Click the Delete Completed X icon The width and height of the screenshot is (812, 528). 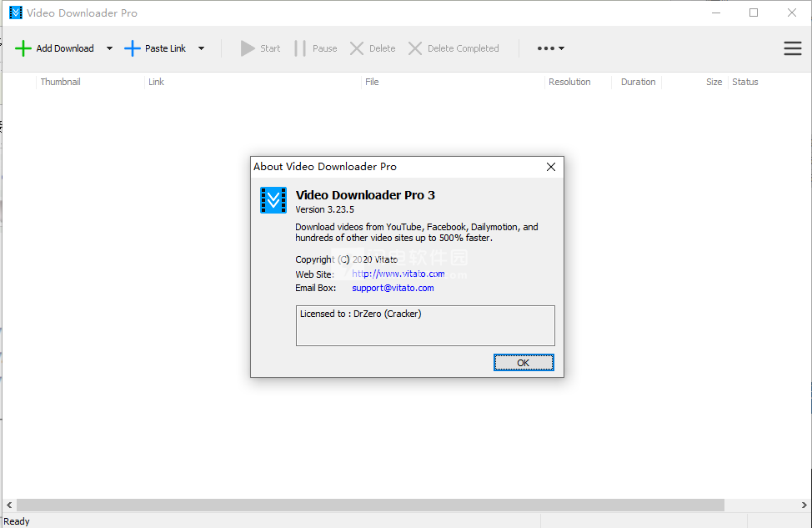[x=415, y=48]
